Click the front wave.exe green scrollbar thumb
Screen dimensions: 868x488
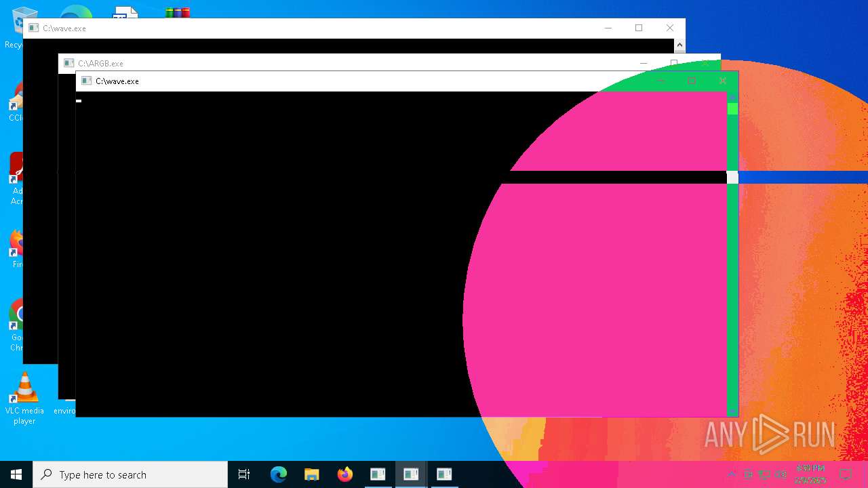pyautogui.click(x=732, y=108)
